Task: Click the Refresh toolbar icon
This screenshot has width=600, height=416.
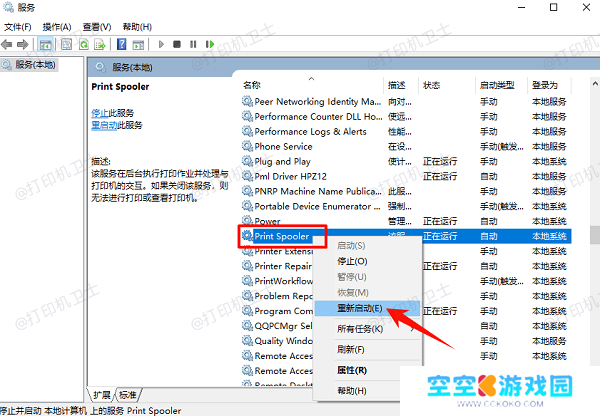Action: (85, 44)
